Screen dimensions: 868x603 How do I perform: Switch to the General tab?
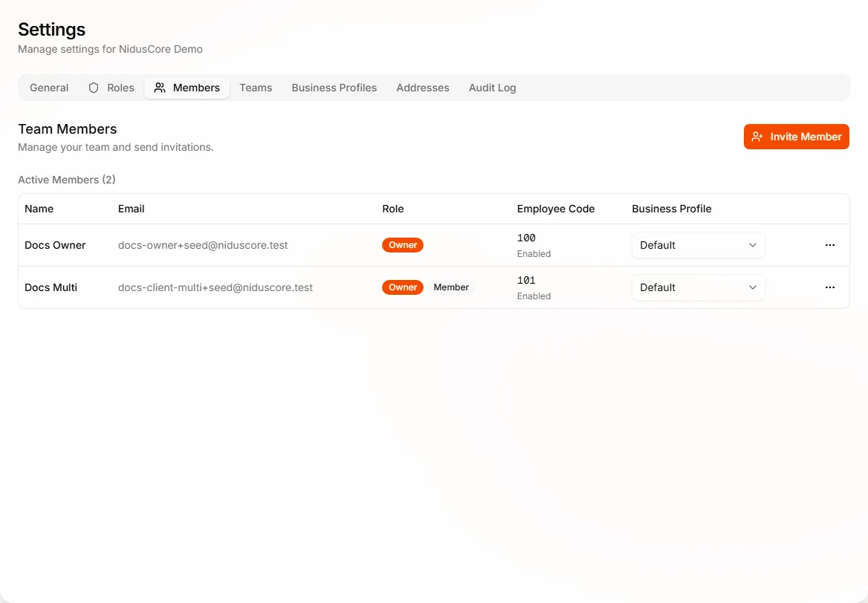pos(49,88)
